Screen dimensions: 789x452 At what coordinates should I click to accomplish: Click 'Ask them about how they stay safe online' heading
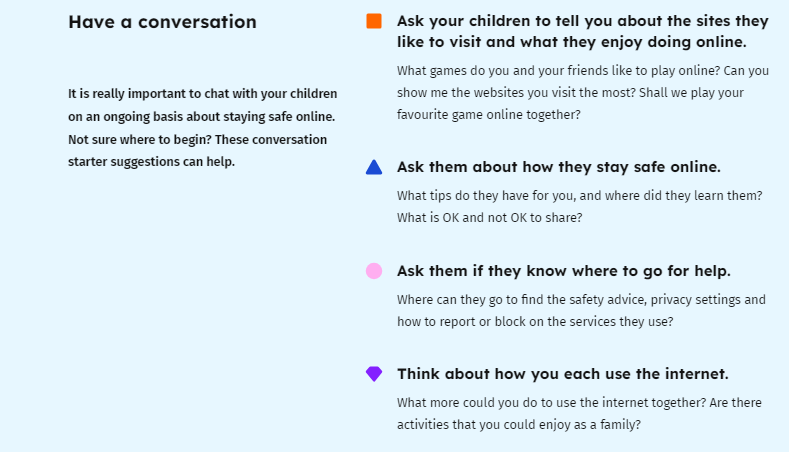(559, 167)
